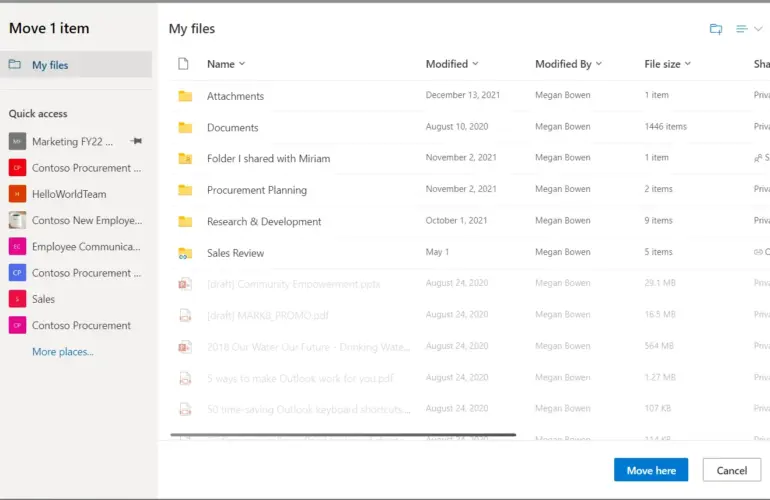Click the More places... link
770x500 pixels.
[x=63, y=352]
